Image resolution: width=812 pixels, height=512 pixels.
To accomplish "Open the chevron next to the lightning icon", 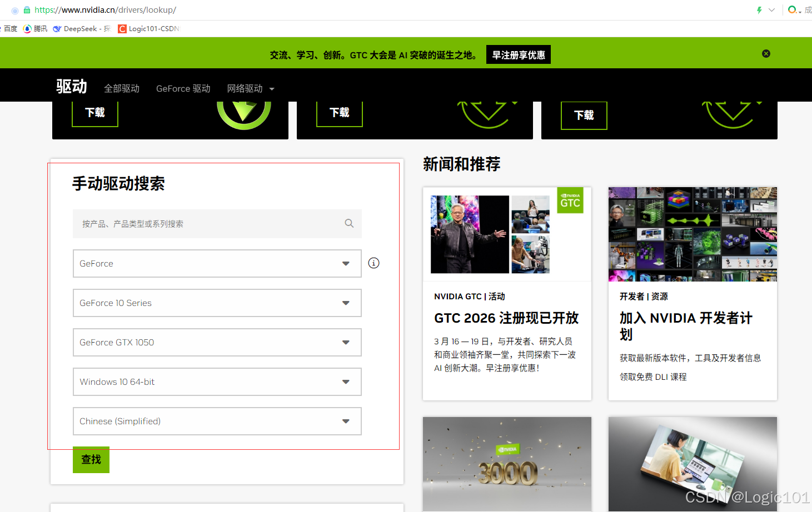I will coord(771,10).
